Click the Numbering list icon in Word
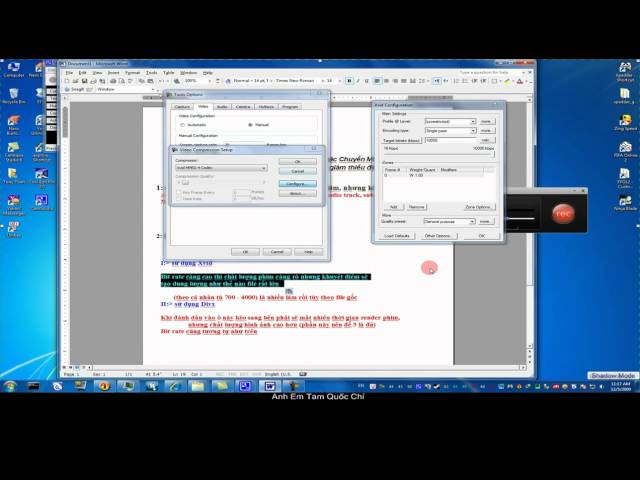 pyautogui.click(x=456, y=81)
